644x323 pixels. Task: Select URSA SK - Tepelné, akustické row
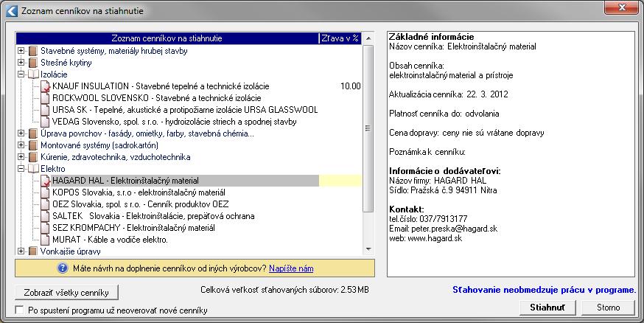(x=185, y=110)
